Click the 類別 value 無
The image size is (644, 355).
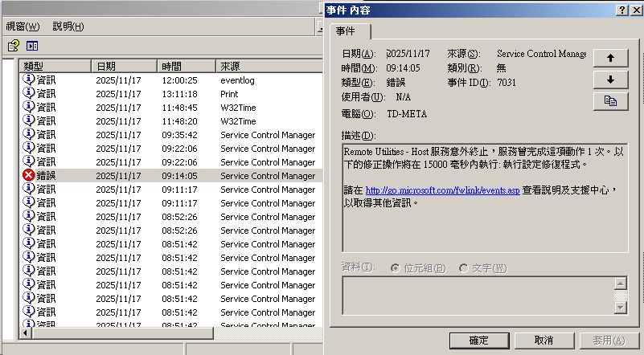pyautogui.click(x=502, y=68)
